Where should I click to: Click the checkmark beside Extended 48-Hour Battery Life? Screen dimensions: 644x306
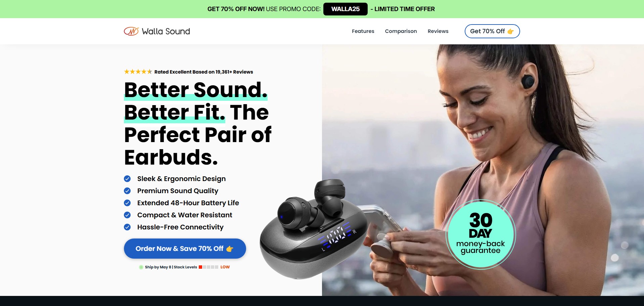[x=127, y=203]
